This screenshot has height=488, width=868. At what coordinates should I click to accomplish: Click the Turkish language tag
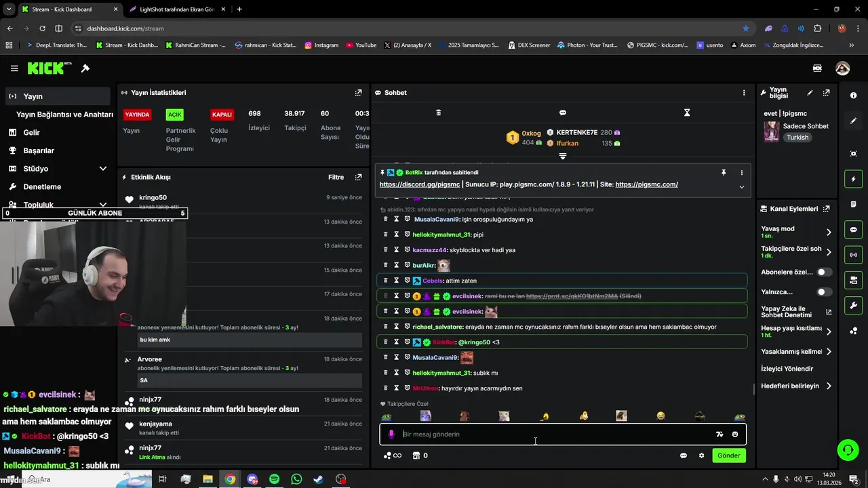[797, 138]
